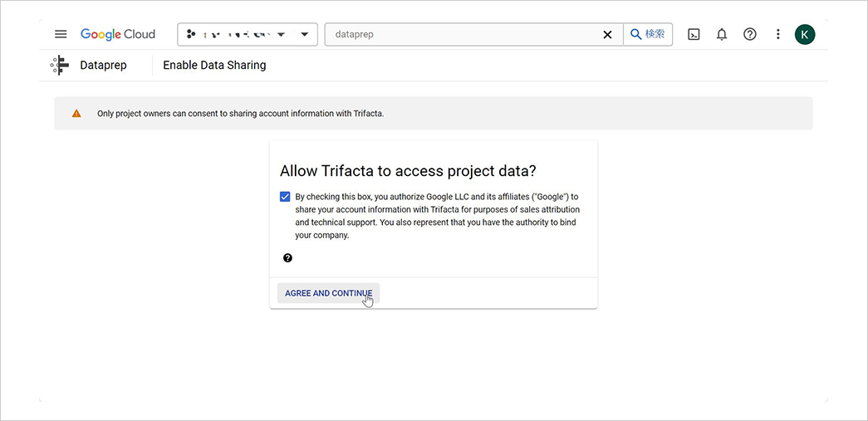Click the Enable Data Sharing heading
This screenshot has height=421, width=868.
click(214, 66)
